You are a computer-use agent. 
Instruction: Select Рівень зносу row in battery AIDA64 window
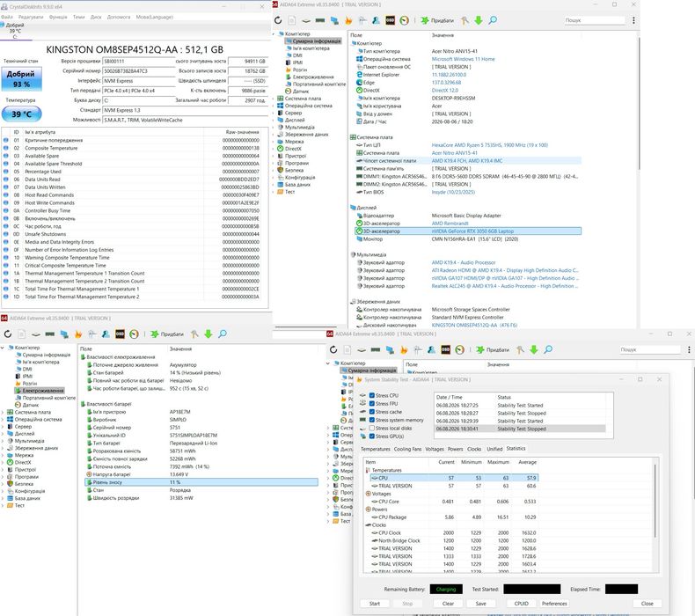pyautogui.click(x=201, y=482)
